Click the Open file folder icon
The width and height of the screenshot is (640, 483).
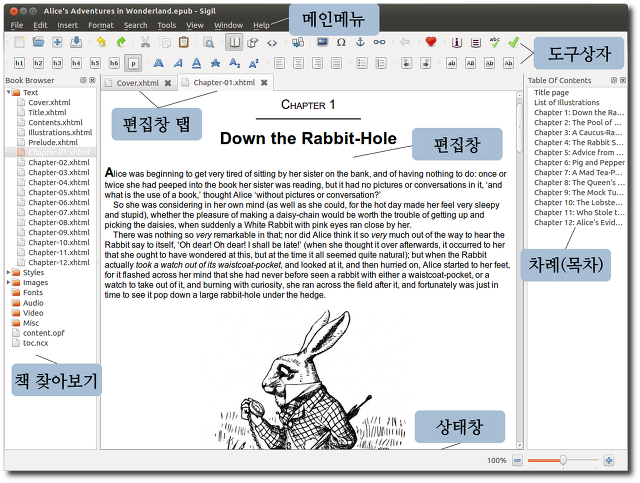pyautogui.click(x=38, y=42)
